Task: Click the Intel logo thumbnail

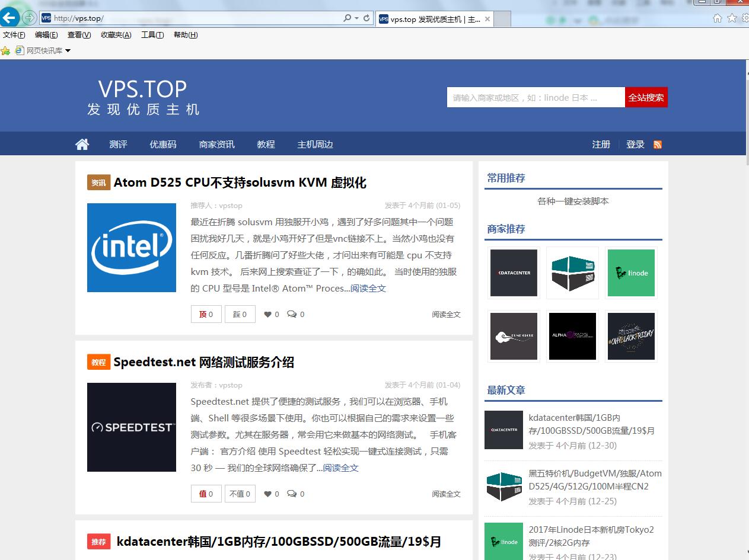Action: pos(132,248)
